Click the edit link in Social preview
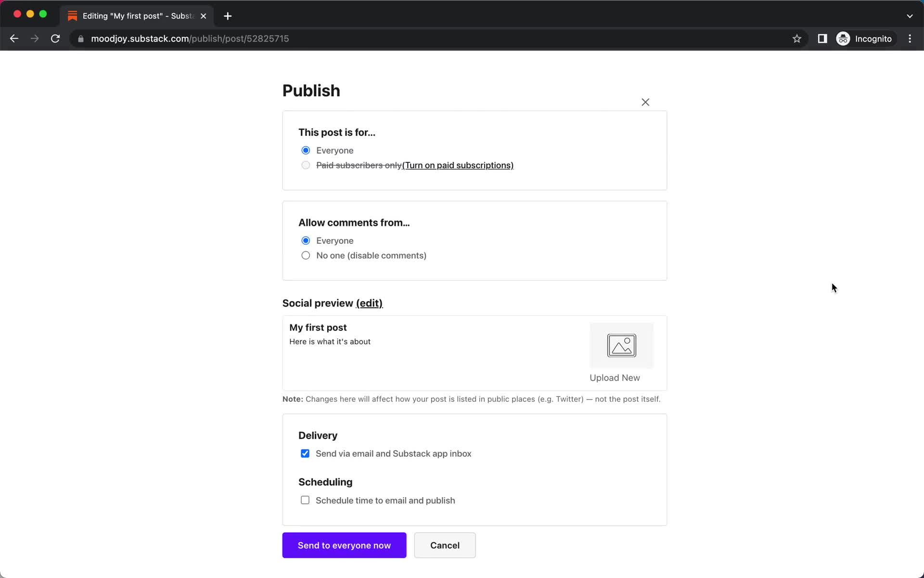Screen dimensions: 924x578 369,303
